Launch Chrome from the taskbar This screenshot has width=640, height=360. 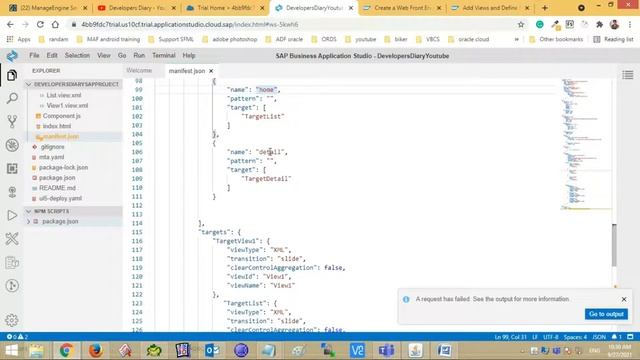tap(66, 350)
